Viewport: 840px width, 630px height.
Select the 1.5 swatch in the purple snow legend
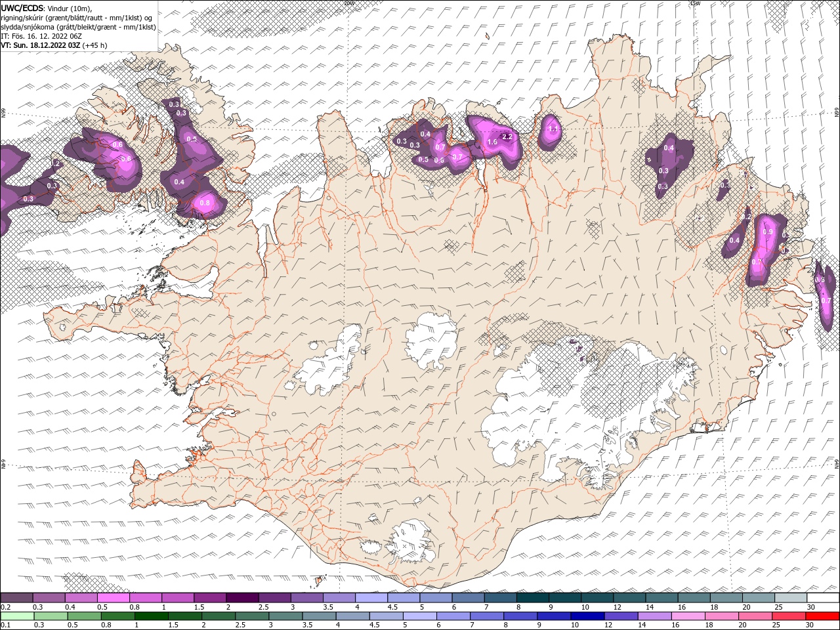point(210,598)
